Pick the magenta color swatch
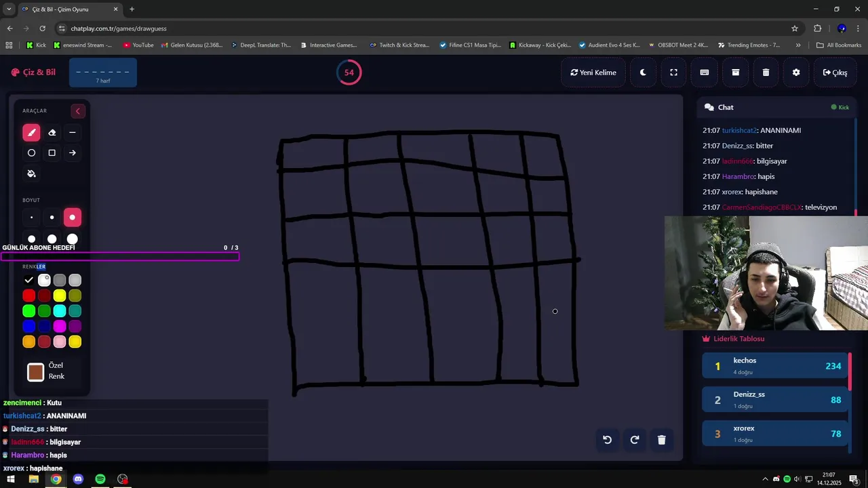Viewport: 868px width, 488px height. (60, 327)
